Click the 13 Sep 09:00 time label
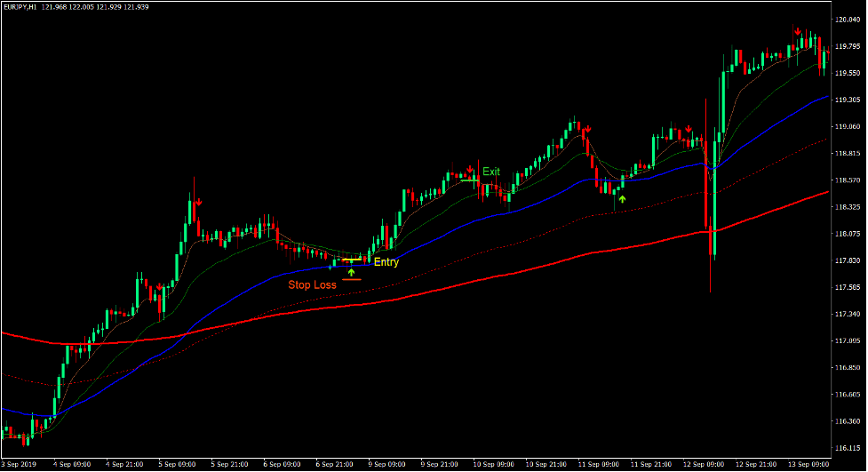 pyautogui.click(x=807, y=465)
